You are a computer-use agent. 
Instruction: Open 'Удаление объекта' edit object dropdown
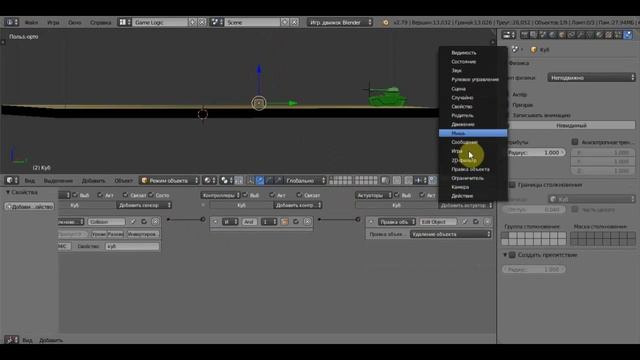451,234
